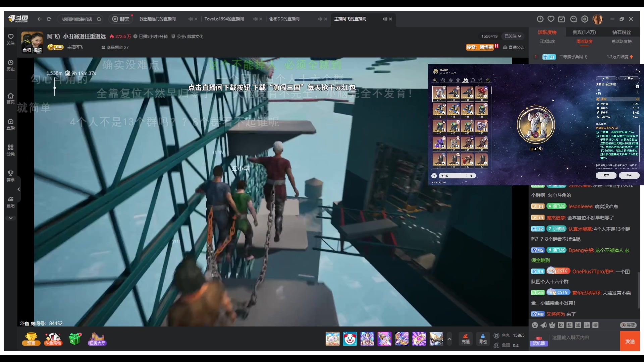Open emoji picker in chat toolbar
Viewport: 644px width, 362px height.
click(535, 325)
